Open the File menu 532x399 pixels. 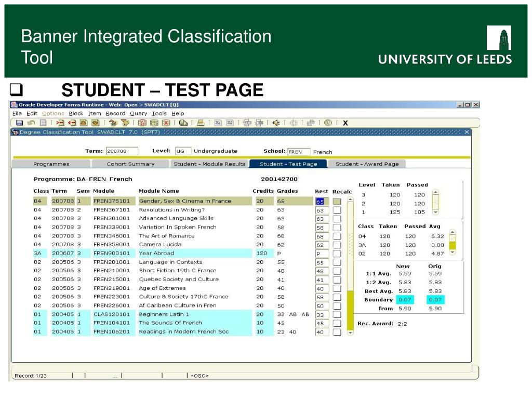(x=17, y=113)
